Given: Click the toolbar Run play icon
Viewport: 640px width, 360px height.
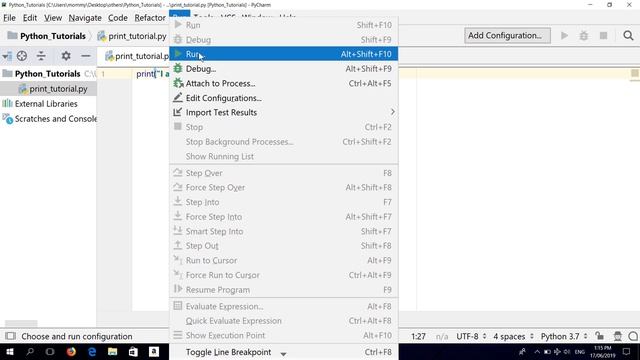Looking at the screenshot, I should (x=564, y=36).
